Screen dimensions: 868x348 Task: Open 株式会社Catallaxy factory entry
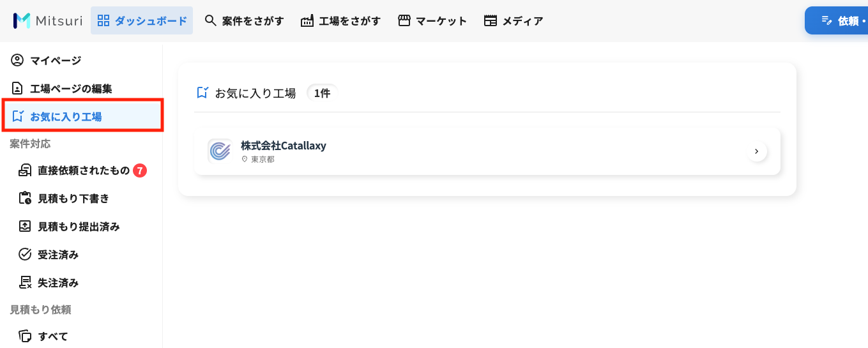[487, 151]
